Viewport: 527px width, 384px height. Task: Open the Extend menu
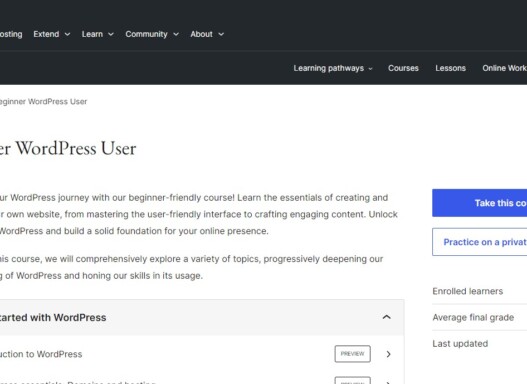[x=52, y=34]
